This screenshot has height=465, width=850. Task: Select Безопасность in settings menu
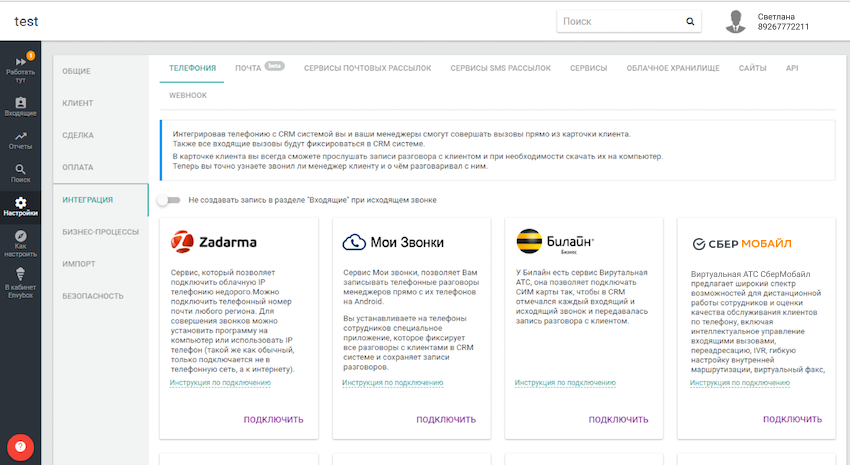pos(93,296)
